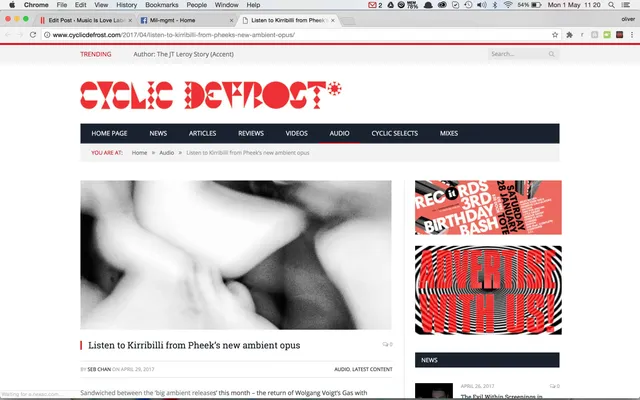Click the Bluetooth status icon
Image resolution: width=640 pixels, height=400 pixels.
pyautogui.click(x=495, y=5)
